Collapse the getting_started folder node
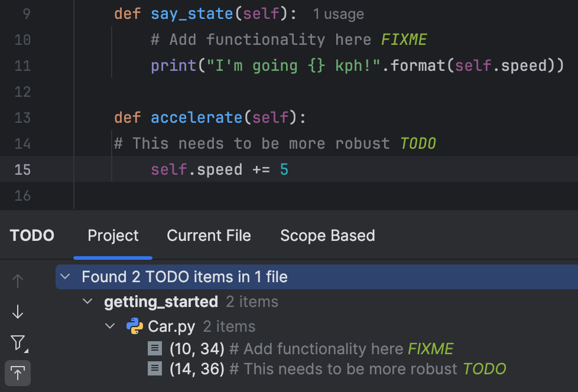 click(x=87, y=301)
